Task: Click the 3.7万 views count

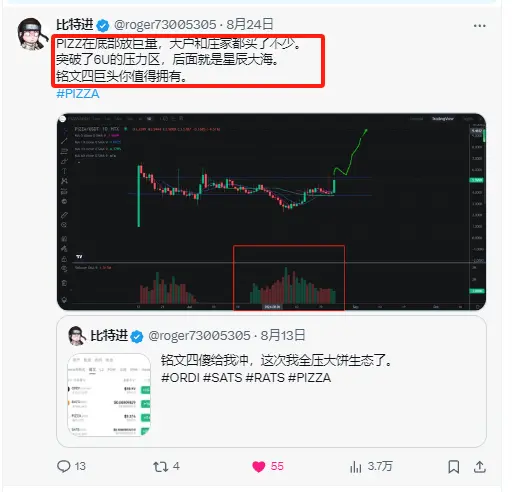Action: click(x=380, y=466)
